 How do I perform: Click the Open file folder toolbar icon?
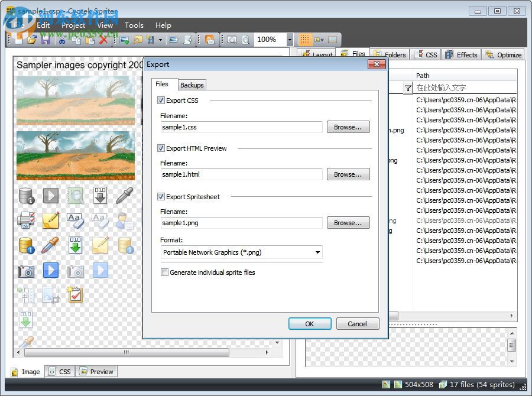(x=32, y=40)
